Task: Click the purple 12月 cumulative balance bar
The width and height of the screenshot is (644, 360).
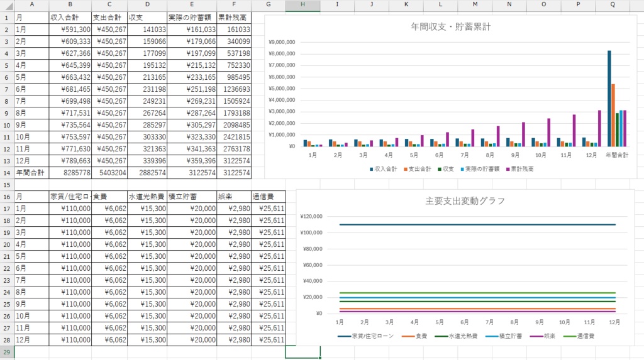Action: 599,129
